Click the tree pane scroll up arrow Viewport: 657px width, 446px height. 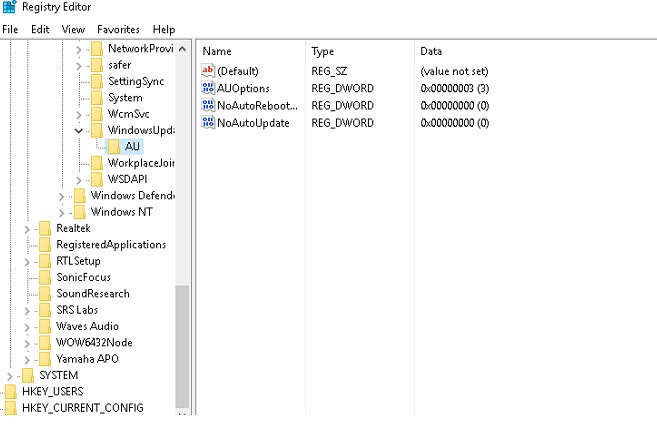coord(182,49)
